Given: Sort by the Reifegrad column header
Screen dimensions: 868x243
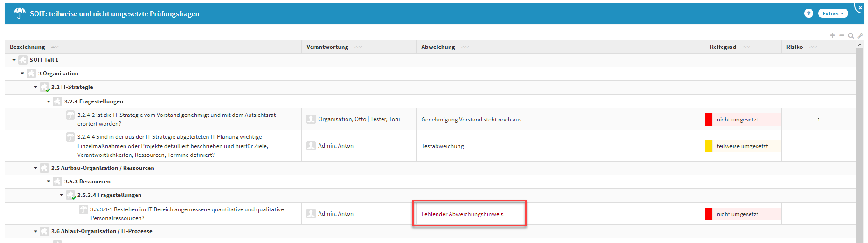Looking at the screenshot, I should tap(722, 47).
